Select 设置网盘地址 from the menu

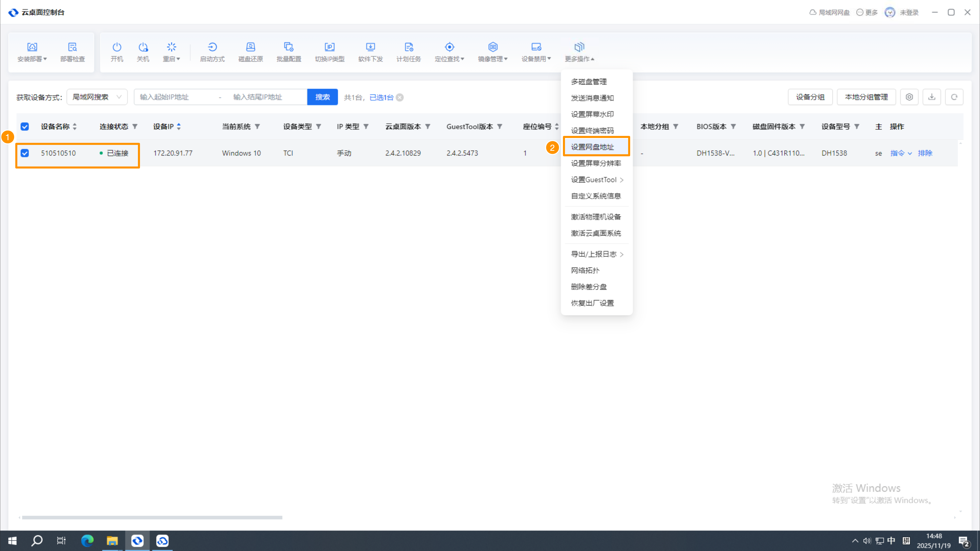(592, 147)
